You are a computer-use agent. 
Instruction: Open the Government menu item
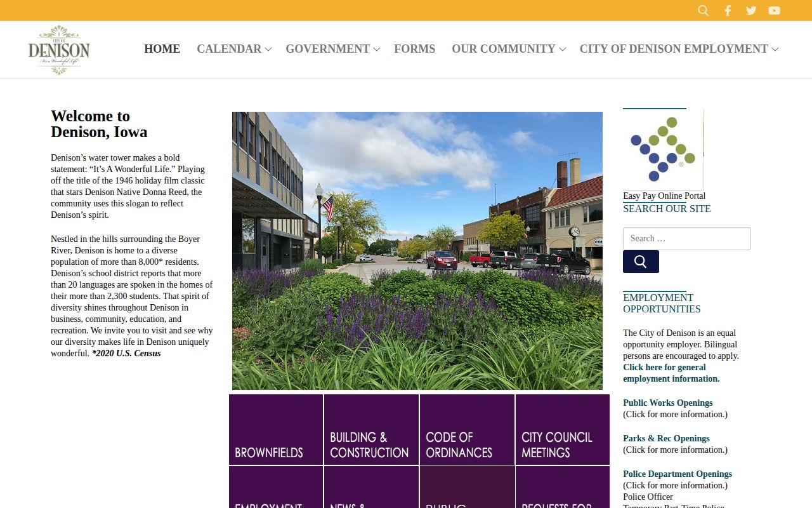pyautogui.click(x=327, y=49)
